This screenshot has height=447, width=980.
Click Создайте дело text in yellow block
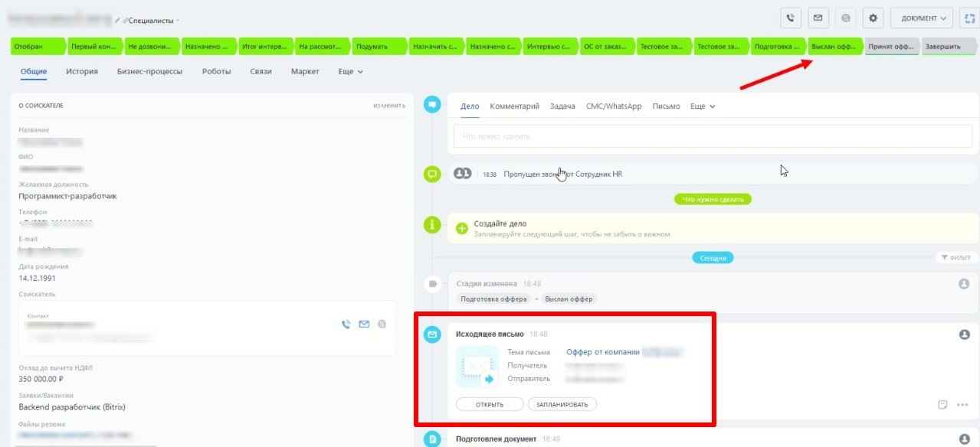tap(500, 223)
